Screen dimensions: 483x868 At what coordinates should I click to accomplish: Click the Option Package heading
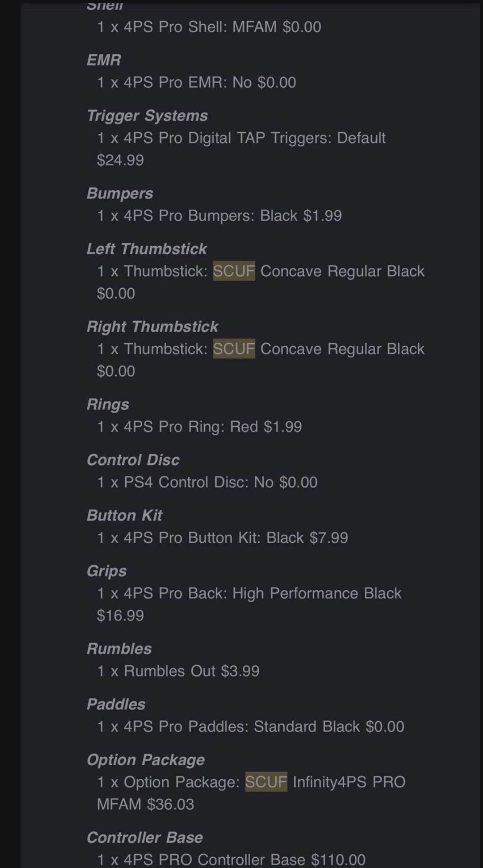click(x=146, y=760)
